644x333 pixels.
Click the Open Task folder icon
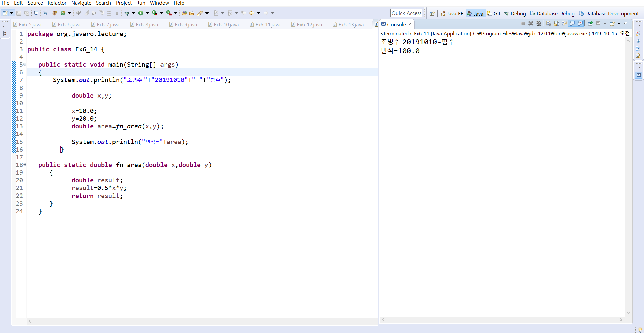pos(192,13)
